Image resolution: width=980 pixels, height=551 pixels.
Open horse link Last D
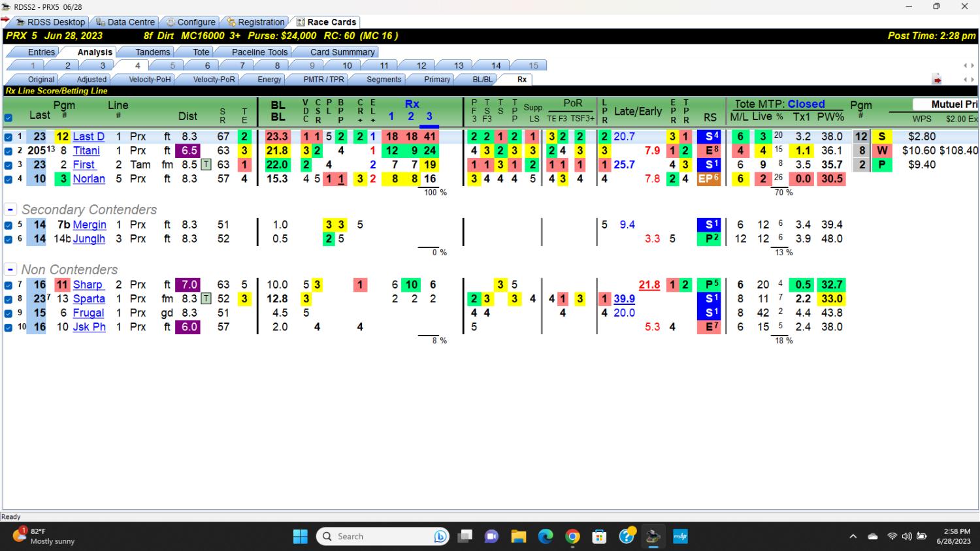tap(88, 136)
